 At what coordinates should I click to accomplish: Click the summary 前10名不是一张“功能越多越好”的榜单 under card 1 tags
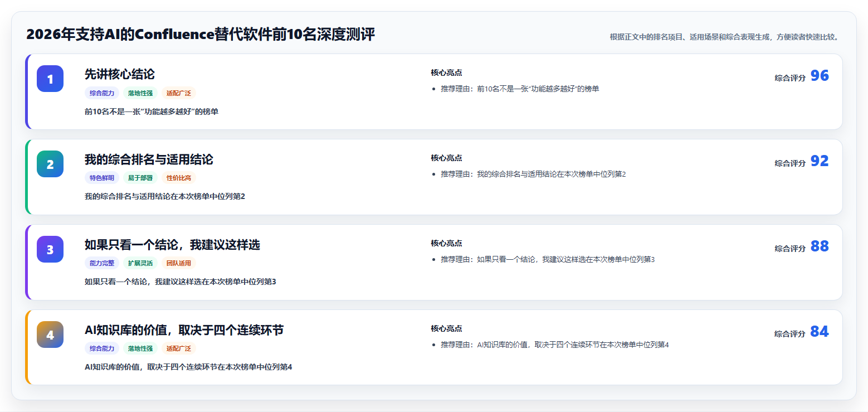[152, 112]
